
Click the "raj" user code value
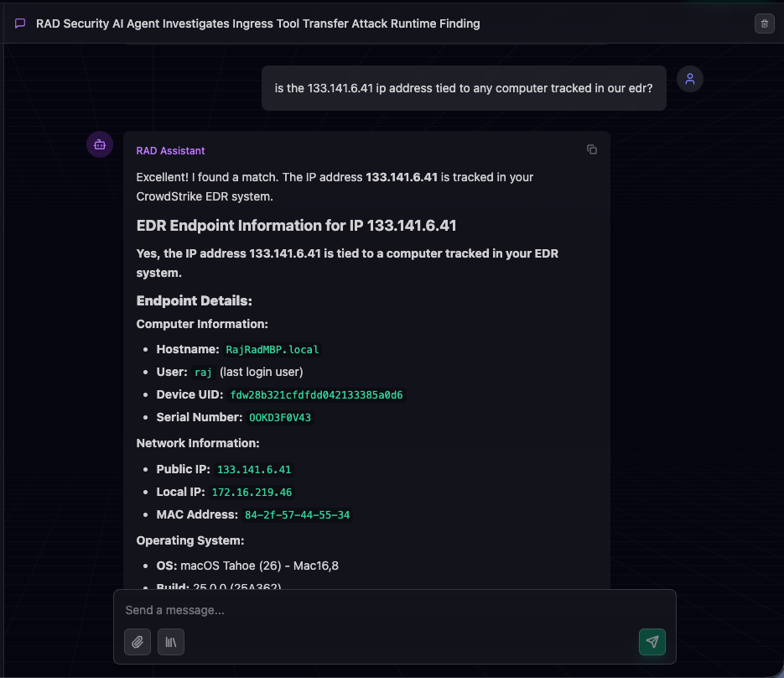[204, 372]
